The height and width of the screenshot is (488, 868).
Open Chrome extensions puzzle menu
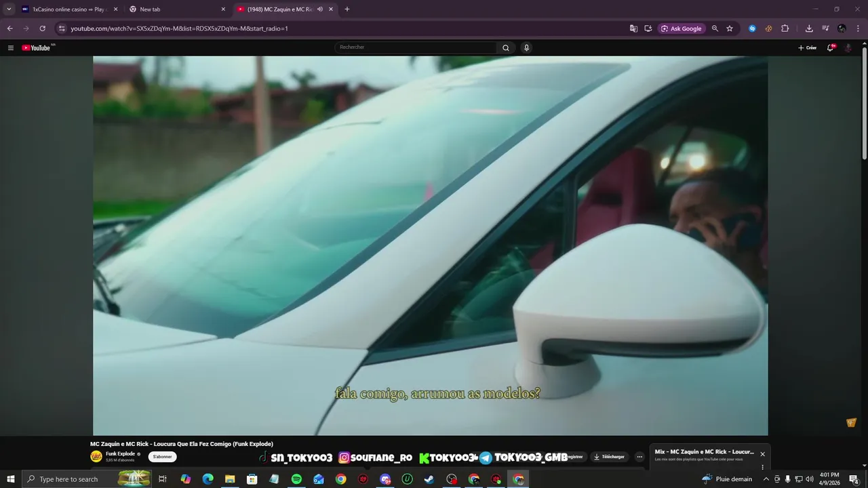[785, 28]
